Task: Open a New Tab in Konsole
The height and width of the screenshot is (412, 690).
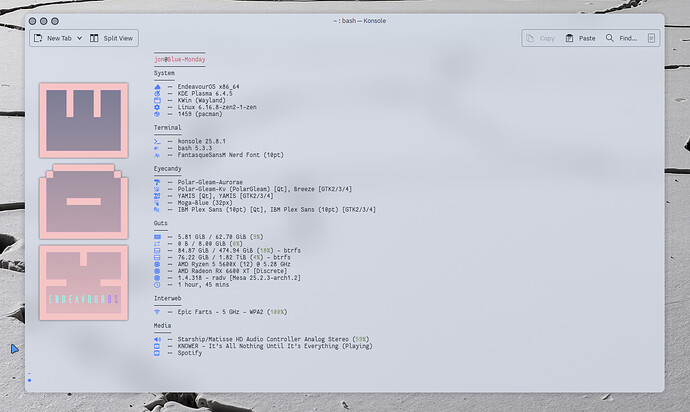Action: coord(53,38)
